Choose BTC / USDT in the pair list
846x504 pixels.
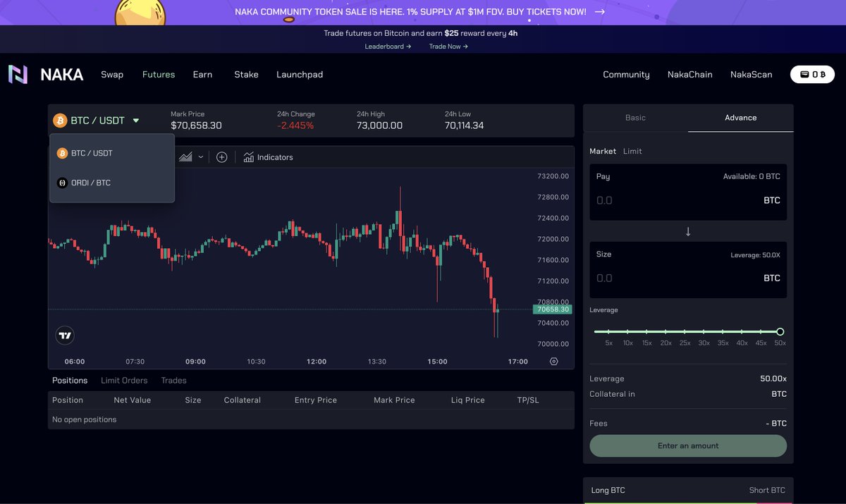click(x=112, y=153)
